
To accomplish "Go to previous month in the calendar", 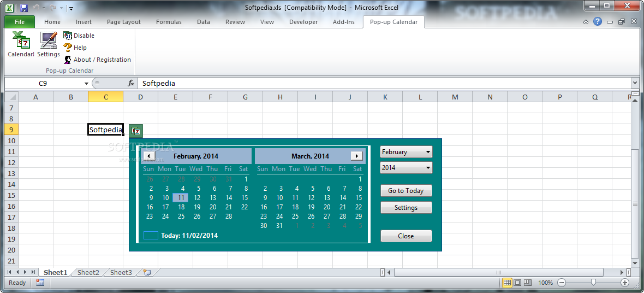I will tap(150, 156).
